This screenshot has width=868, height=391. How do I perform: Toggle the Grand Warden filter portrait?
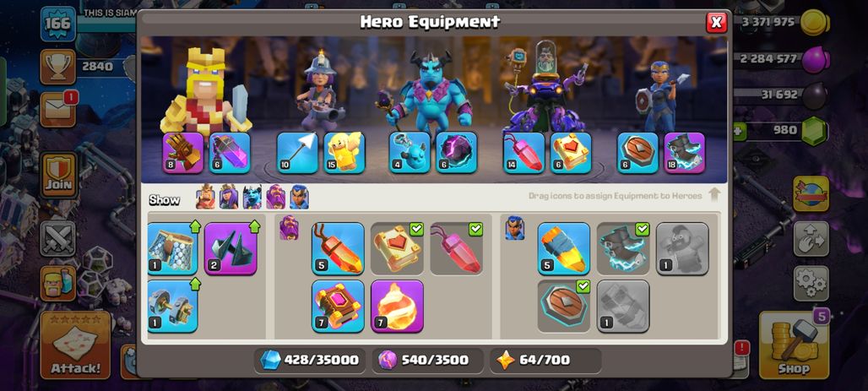point(275,197)
